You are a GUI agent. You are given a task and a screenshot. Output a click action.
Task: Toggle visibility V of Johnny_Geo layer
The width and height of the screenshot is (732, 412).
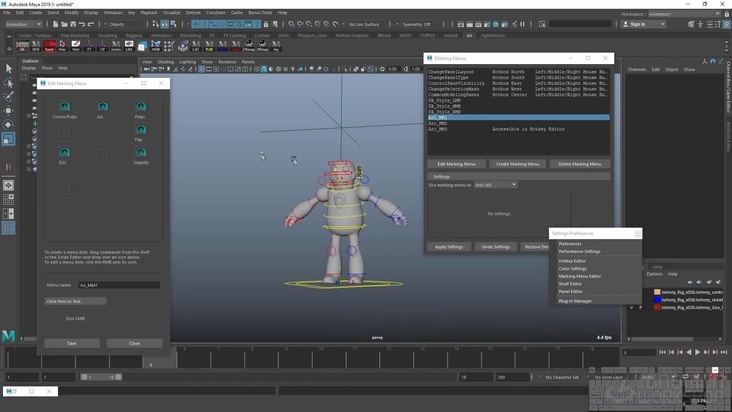(x=631, y=308)
